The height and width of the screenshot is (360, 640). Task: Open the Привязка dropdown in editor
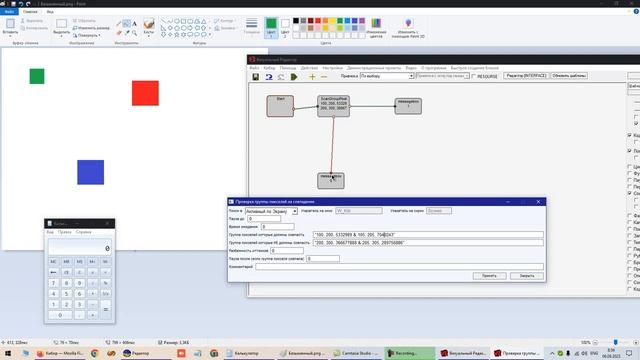point(411,76)
